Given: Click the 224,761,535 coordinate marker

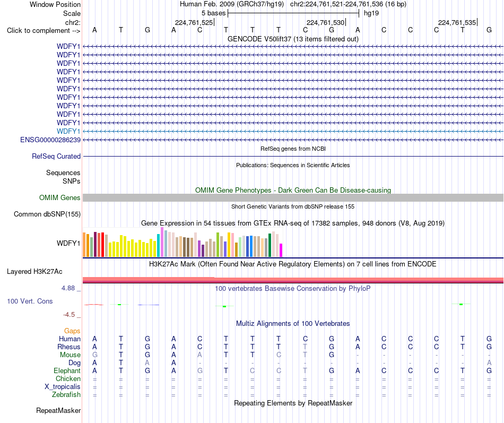Looking at the screenshot, I should pos(457,22).
